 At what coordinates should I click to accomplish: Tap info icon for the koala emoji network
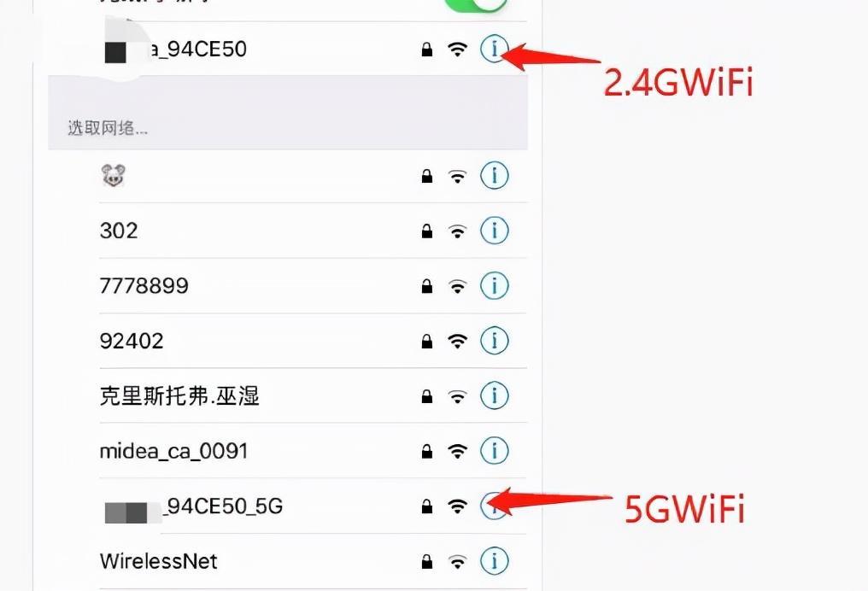pos(494,175)
